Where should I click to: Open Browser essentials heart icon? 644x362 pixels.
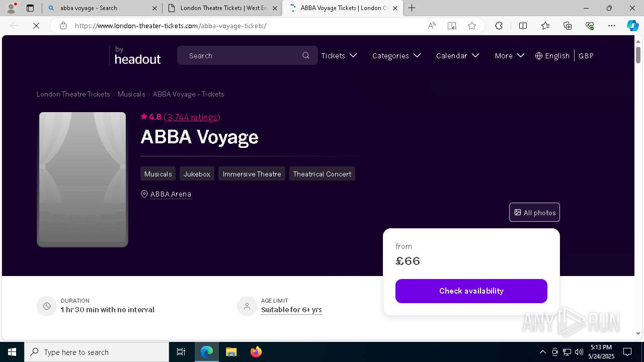click(590, 26)
